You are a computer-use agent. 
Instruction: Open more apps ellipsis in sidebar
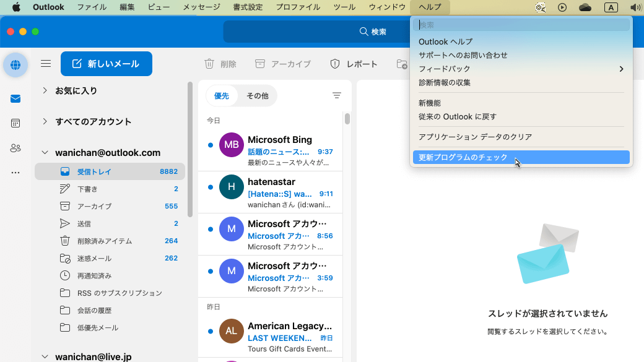point(15,173)
